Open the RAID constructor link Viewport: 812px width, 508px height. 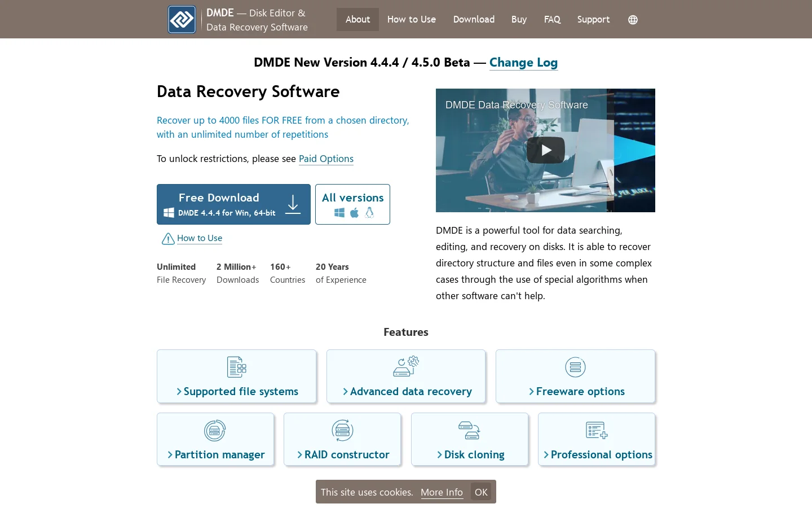pos(347,454)
